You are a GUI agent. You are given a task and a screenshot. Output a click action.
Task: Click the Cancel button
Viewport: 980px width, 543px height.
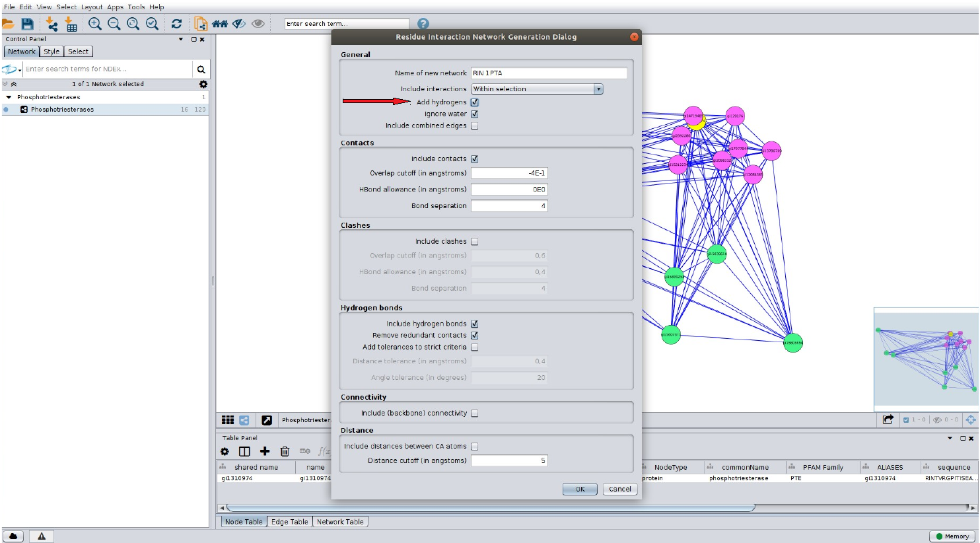pos(619,489)
